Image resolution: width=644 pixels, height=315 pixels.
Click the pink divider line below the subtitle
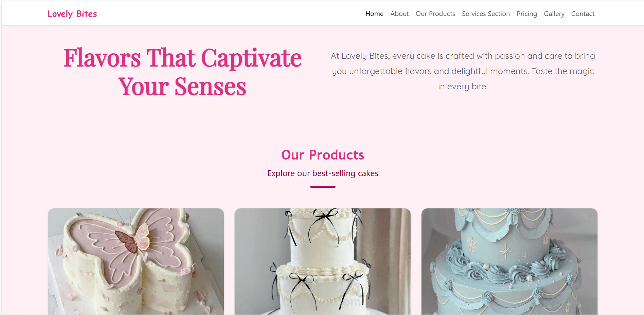(x=323, y=187)
